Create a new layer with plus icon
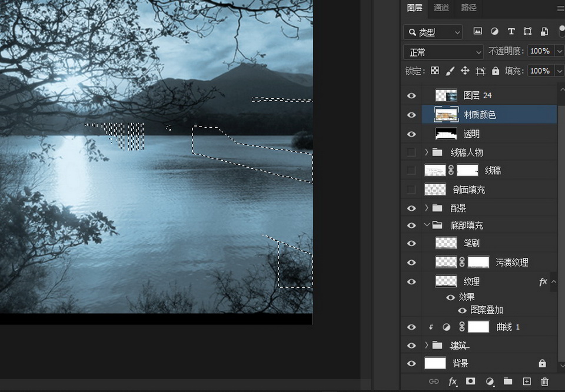 527,381
